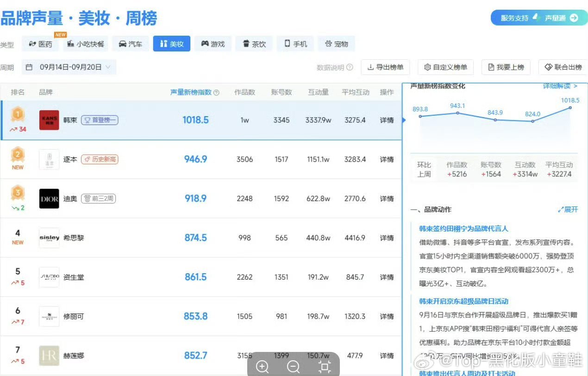Open 韩束签约田栩宁为品牌代言人 headline
Image resolution: width=588 pixels, height=376 pixels.
[463, 229]
